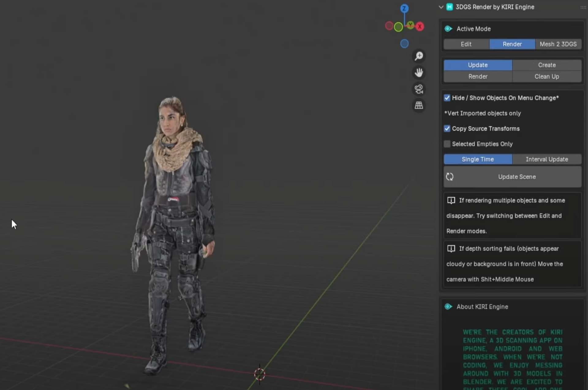The image size is (588, 390).
Task: Toggle camera view icon
Action: point(419,89)
